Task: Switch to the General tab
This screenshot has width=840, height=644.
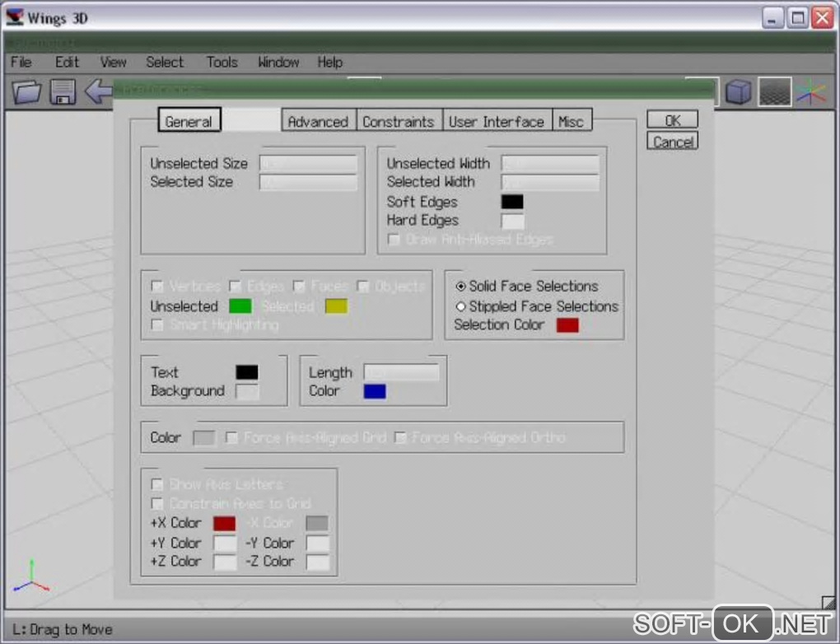Action: click(189, 120)
